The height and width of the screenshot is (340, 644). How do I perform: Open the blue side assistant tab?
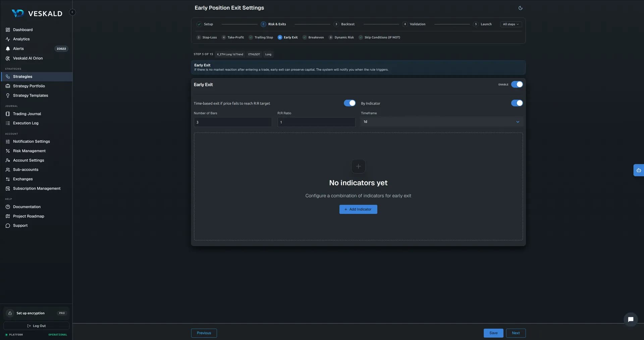tap(638, 170)
